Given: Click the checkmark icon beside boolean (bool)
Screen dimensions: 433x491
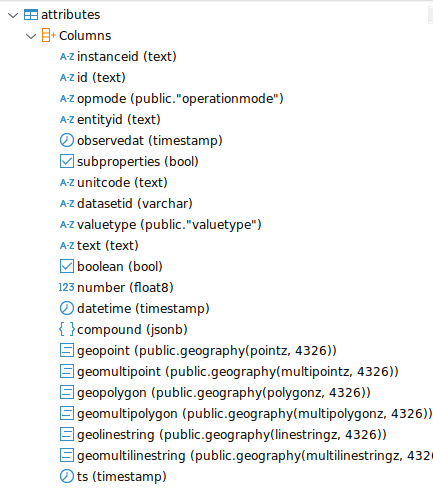Looking at the screenshot, I should (x=67, y=266).
